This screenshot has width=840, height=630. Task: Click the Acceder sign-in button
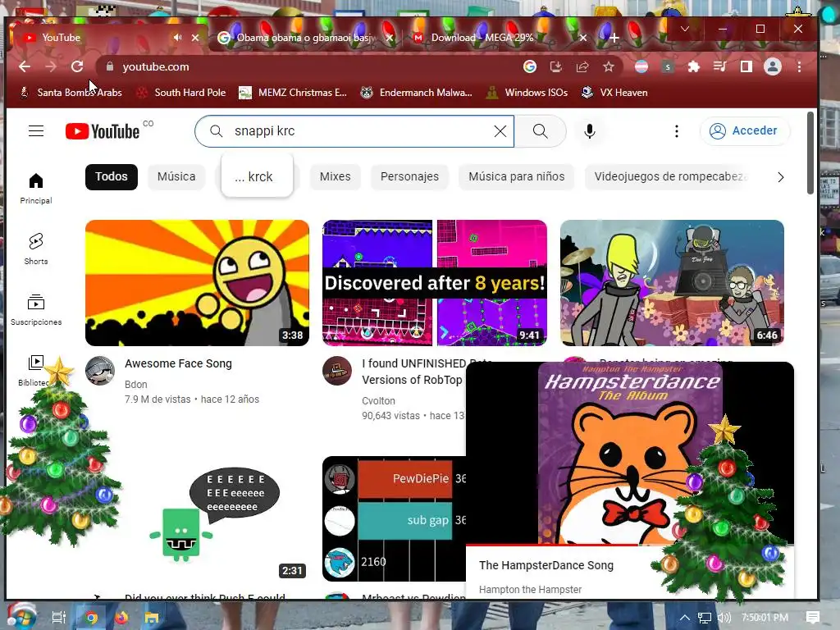pos(744,130)
